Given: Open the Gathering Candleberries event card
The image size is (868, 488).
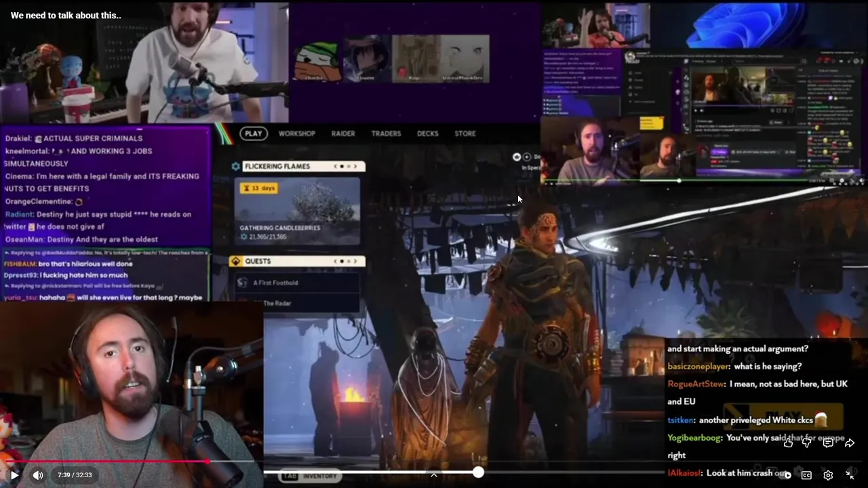Looking at the screenshot, I should pyautogui.click(x=297, y=210).
